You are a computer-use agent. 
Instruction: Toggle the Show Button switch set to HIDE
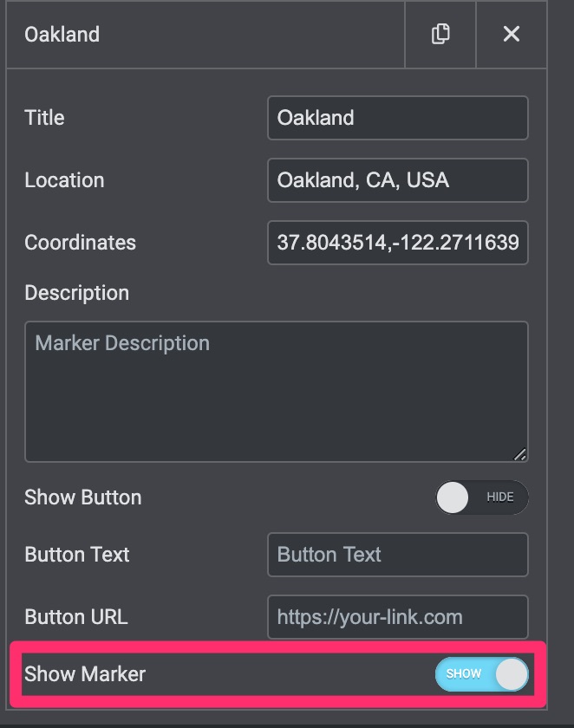[x=481, y=497]
